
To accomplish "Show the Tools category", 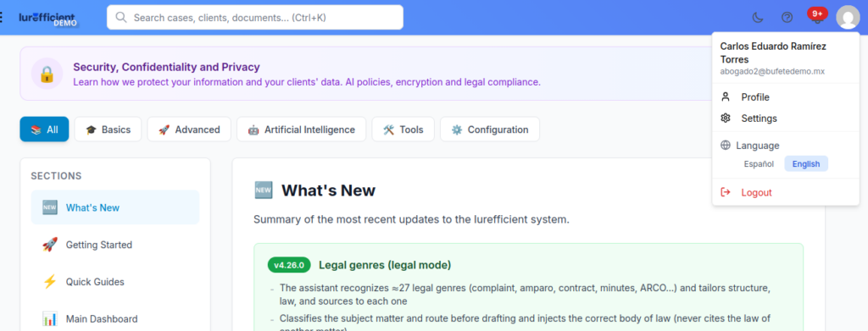I will pos(403,130).
